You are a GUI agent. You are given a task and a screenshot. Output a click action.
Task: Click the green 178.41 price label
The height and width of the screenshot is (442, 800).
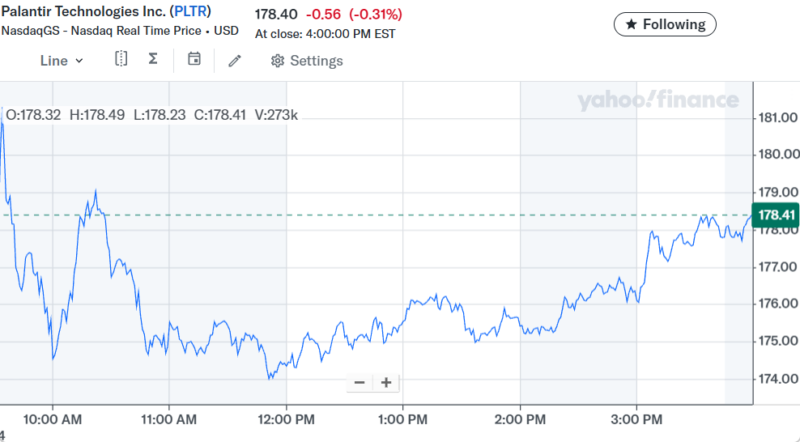pyautogui.click(x=776, y=215)
